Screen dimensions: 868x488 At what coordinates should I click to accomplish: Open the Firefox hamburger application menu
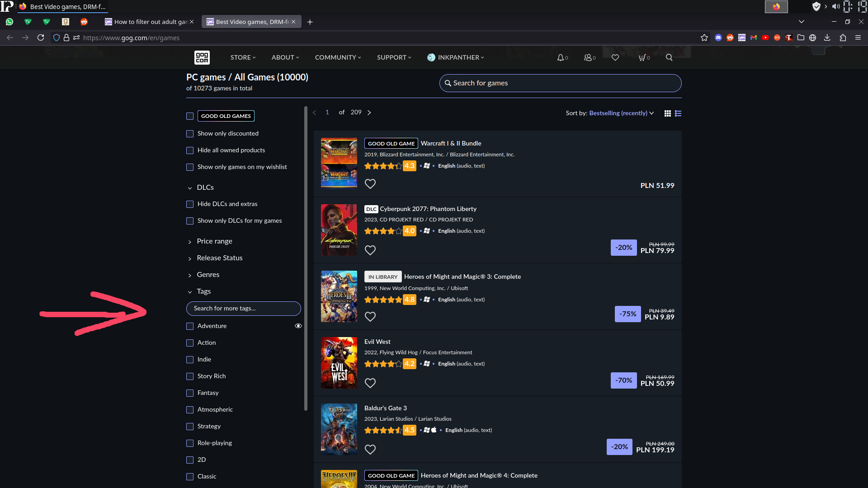pyautogui.click(x=858, y=38)
